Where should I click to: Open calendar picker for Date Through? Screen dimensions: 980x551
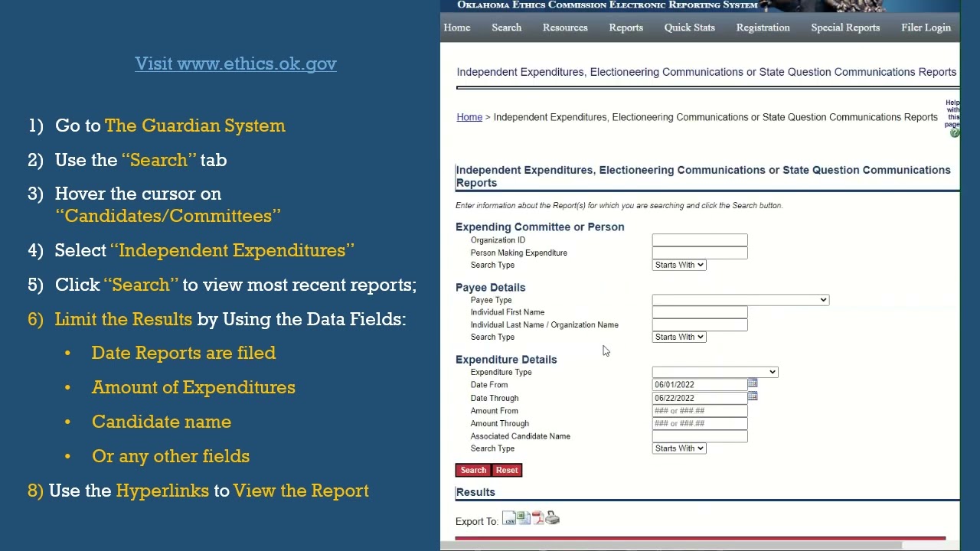pyautogui.click(x=753, y=396)
